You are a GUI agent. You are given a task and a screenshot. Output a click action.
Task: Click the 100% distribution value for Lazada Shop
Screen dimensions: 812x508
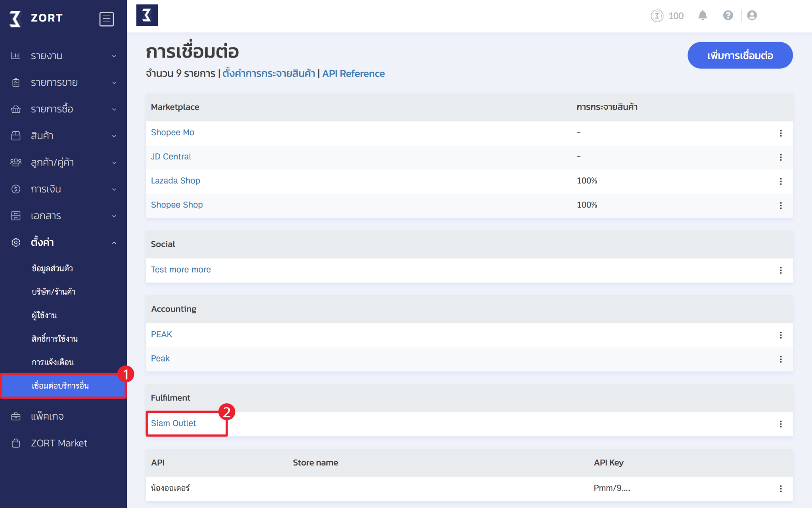pos(587,181)
